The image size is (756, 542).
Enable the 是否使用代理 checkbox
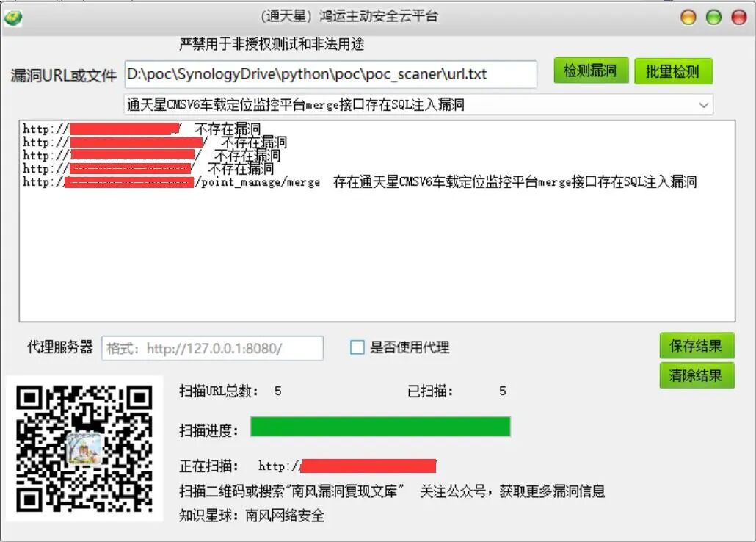(x=357, y=347)
